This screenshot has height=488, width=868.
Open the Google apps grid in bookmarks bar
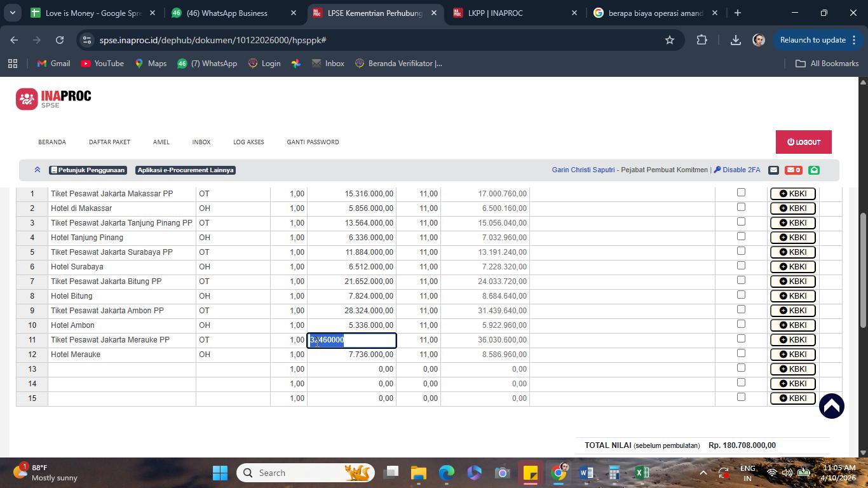click(x=12, y=64)
